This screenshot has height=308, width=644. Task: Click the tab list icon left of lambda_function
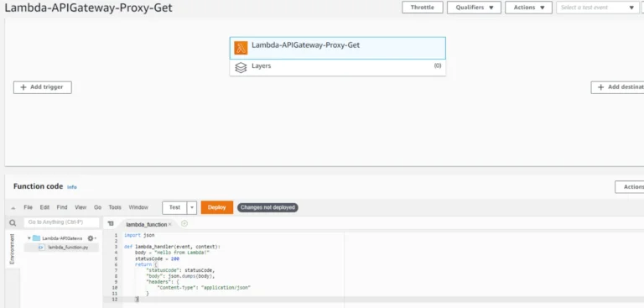[111, 224]
